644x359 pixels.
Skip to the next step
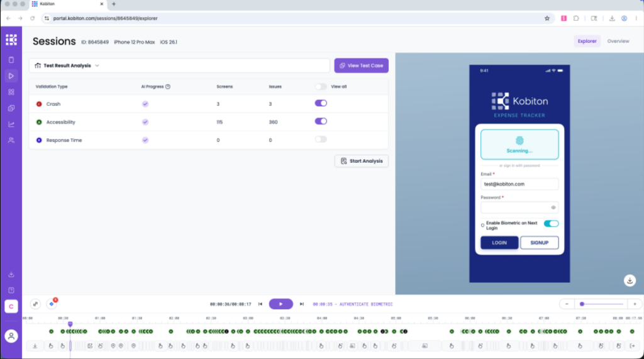[301, 304]
